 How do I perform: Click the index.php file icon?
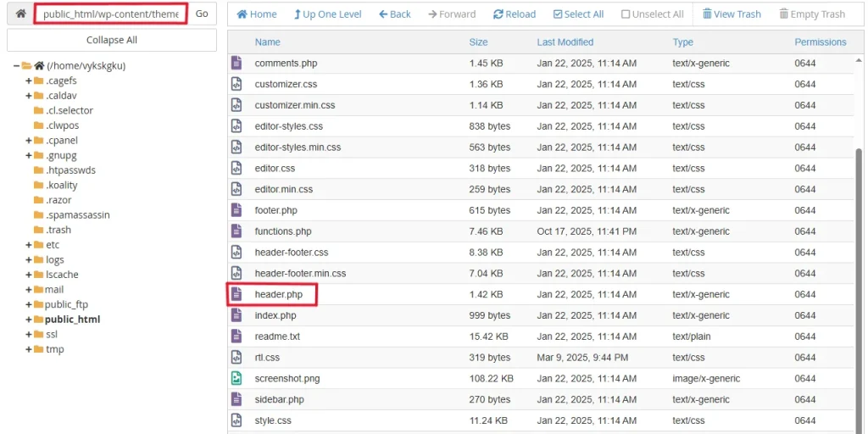(236, 315)
